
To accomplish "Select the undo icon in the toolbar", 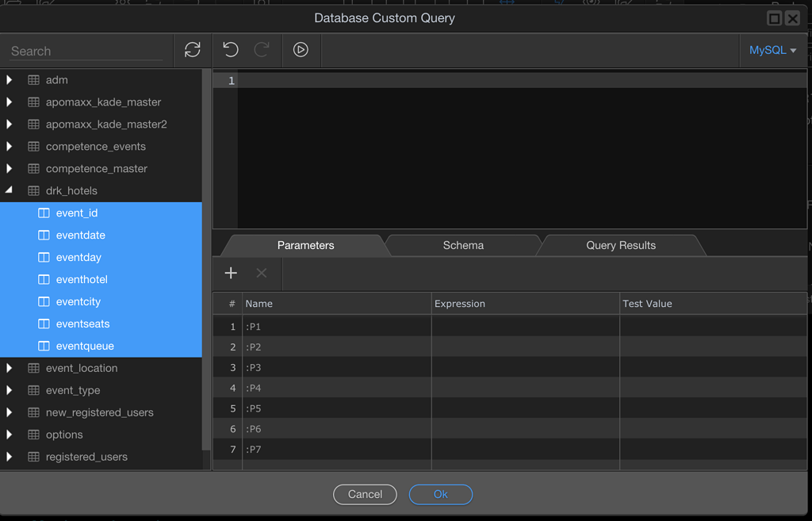I will (x=230, y=49).
